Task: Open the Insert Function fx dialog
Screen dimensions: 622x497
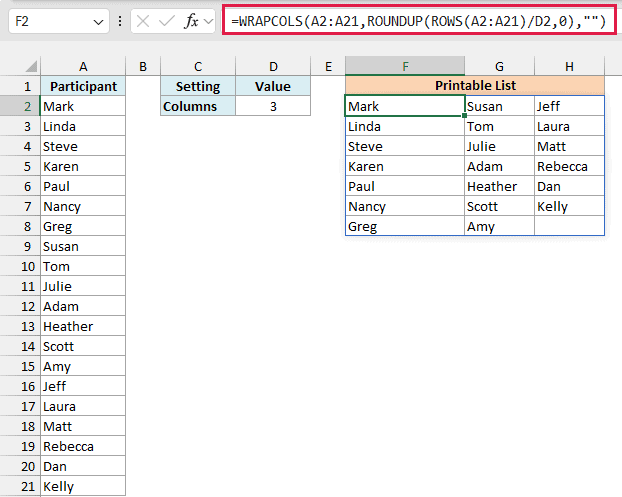Action: (191, 21)
